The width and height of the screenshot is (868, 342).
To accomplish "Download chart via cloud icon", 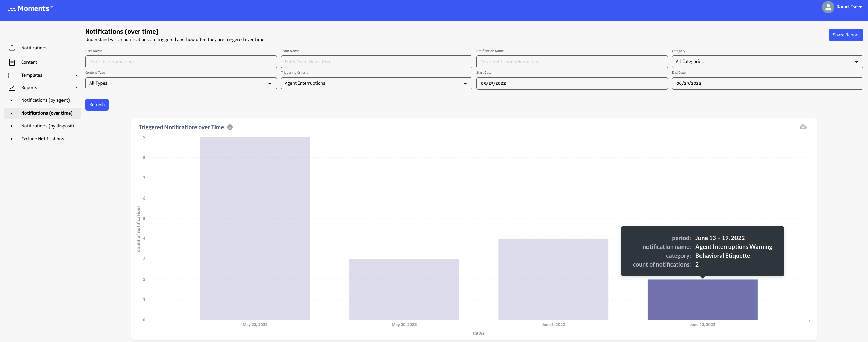I will 803,127.
